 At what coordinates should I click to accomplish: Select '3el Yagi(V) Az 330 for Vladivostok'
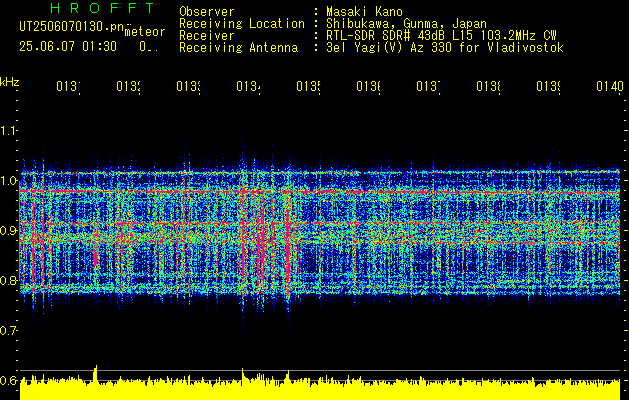tap(445, 48)
